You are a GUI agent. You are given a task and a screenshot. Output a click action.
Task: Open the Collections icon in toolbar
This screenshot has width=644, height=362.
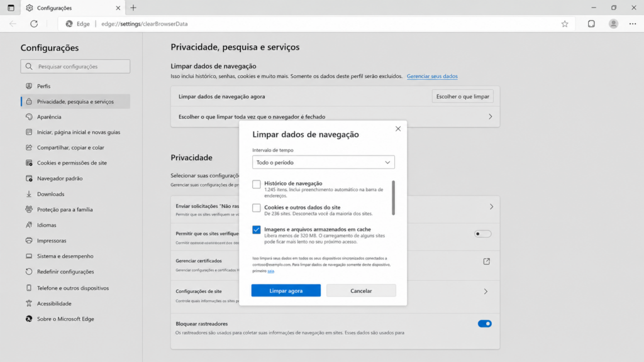[x=591, y=24]
